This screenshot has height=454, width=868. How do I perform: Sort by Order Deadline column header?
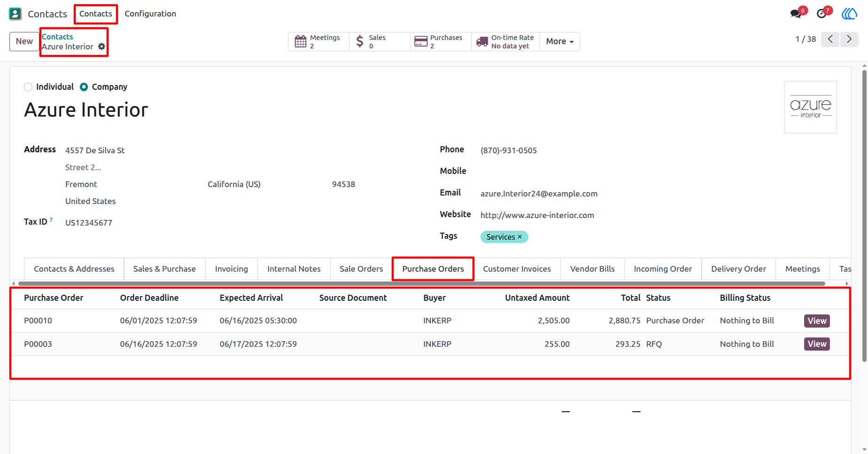point(149,298)
